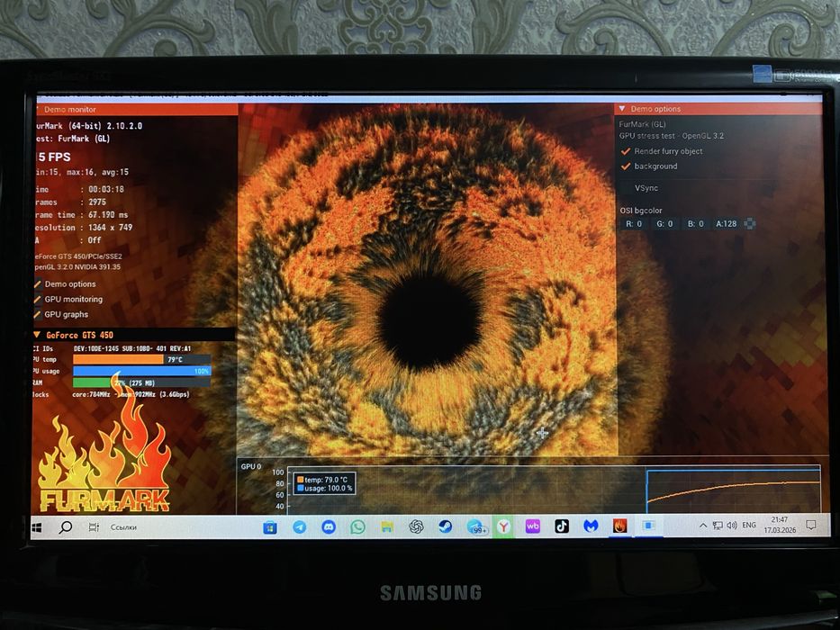The image size is (840, 630).
Task: Open Malwarebytes from the taskbar
Action: 591,526
